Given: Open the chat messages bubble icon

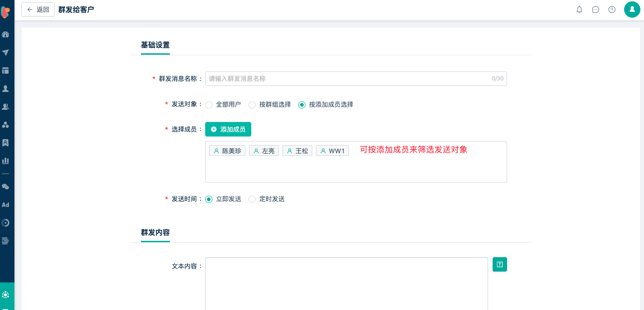Looking at the screenshot, I should point(596,9).
